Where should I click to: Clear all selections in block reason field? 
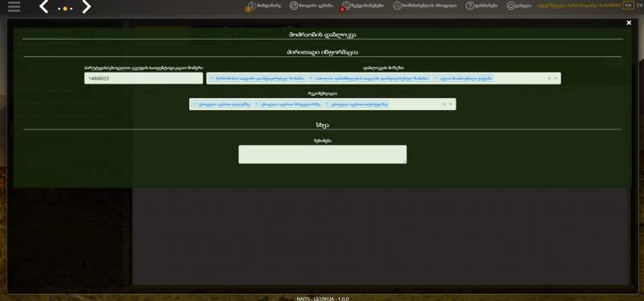coord(549,78)
